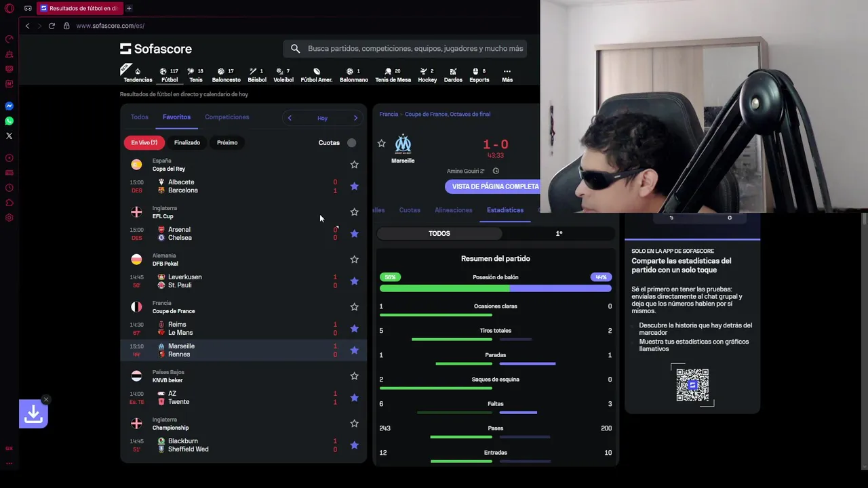Open the Hoy date picker
The height and width of the screenshot is (488, 868).
[x=322, y=118]
